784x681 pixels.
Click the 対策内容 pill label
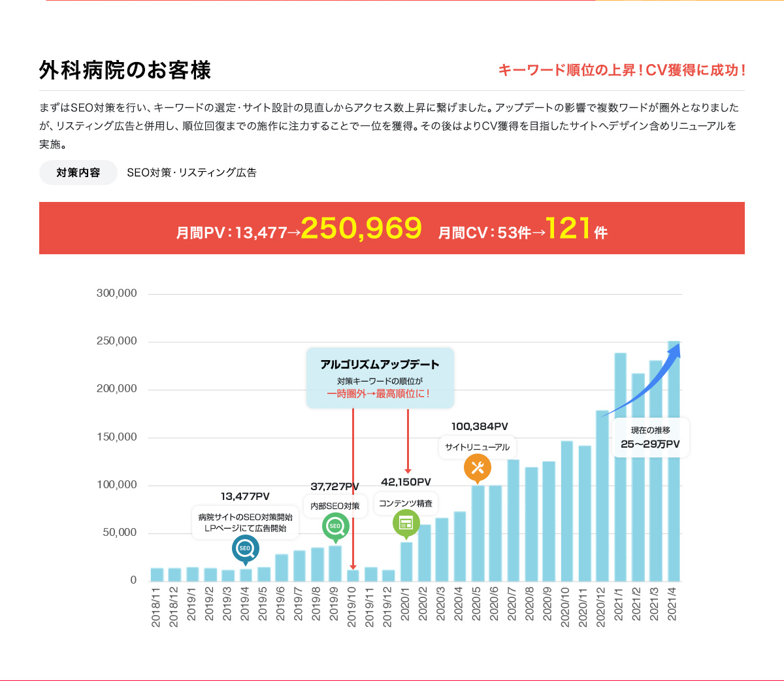point(78,173)
